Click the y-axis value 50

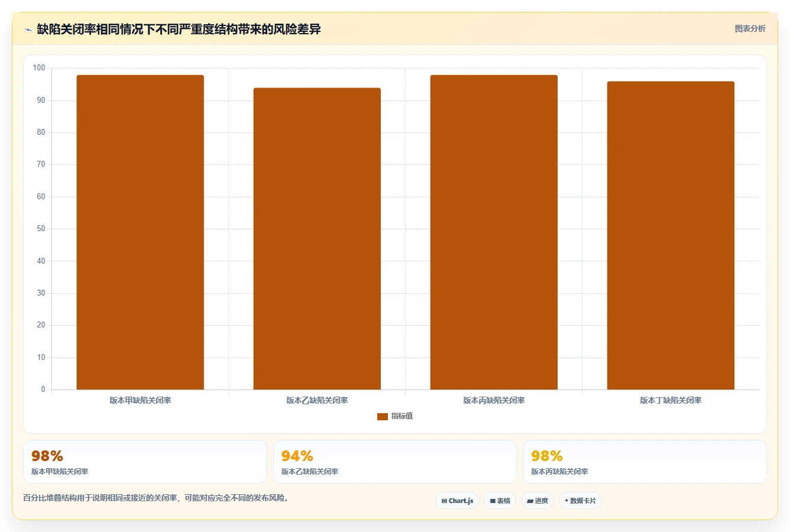click(x=41, y=229)
